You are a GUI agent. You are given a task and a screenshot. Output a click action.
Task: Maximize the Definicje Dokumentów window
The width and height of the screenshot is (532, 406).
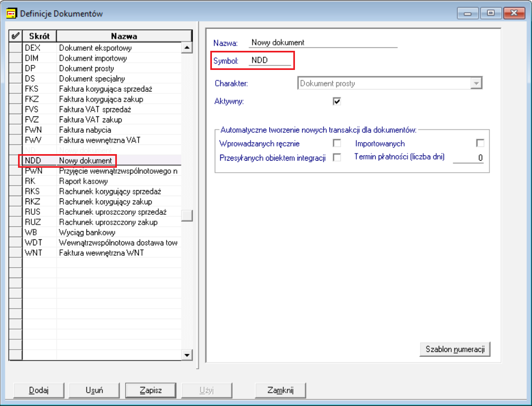pyautogui.click(x=490, y=13)
